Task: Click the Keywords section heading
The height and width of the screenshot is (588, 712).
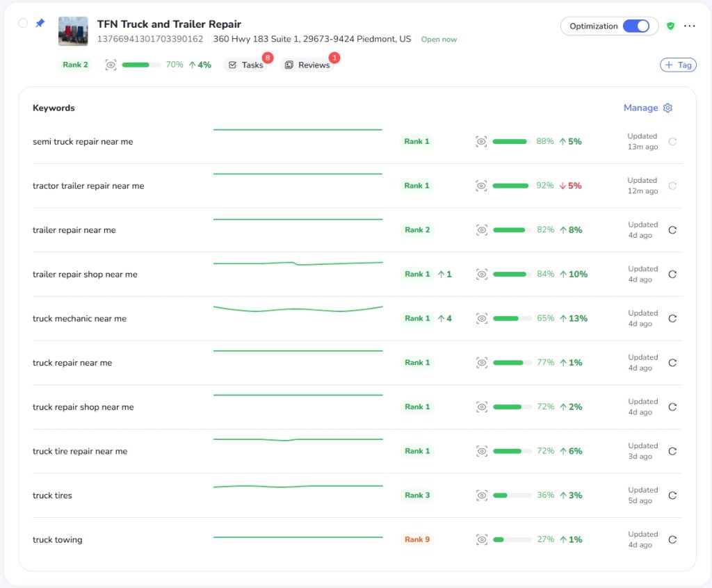Action: pyautogui.click(x=54, y=108)
